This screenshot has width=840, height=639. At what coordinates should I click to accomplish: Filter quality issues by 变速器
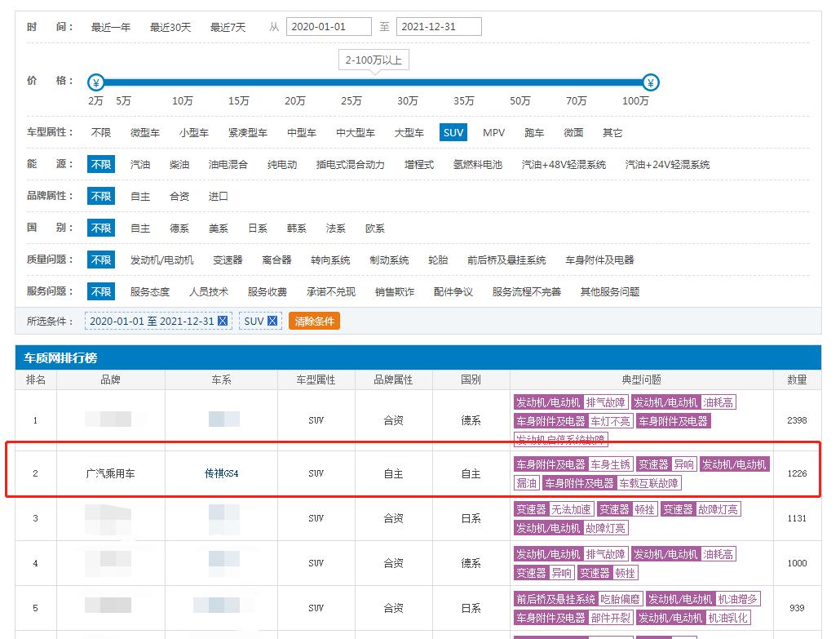tap(228, 258)
